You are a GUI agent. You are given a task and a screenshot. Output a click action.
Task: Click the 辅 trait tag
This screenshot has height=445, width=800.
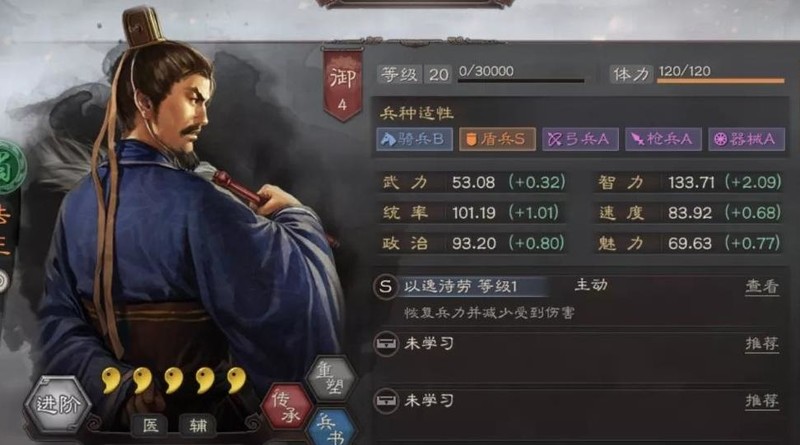point(198,425)
